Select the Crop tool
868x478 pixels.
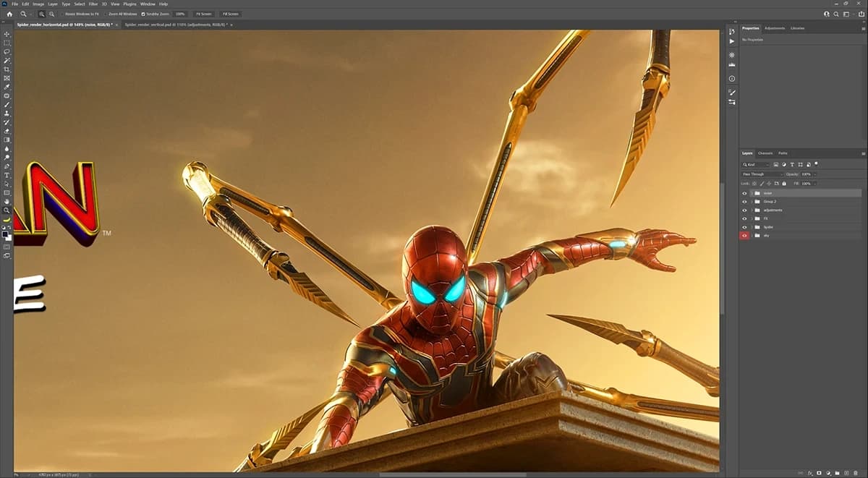[x=7, y=69]
